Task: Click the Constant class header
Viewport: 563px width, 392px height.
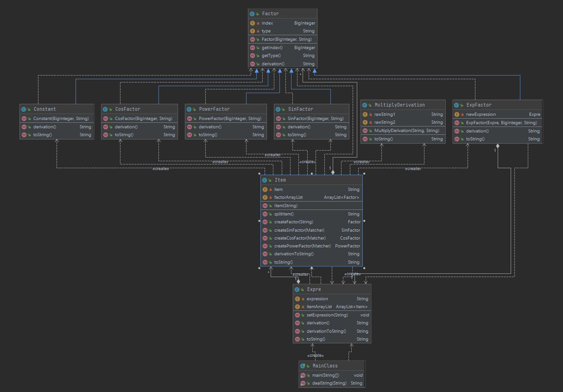Action: tap(57, 109)
